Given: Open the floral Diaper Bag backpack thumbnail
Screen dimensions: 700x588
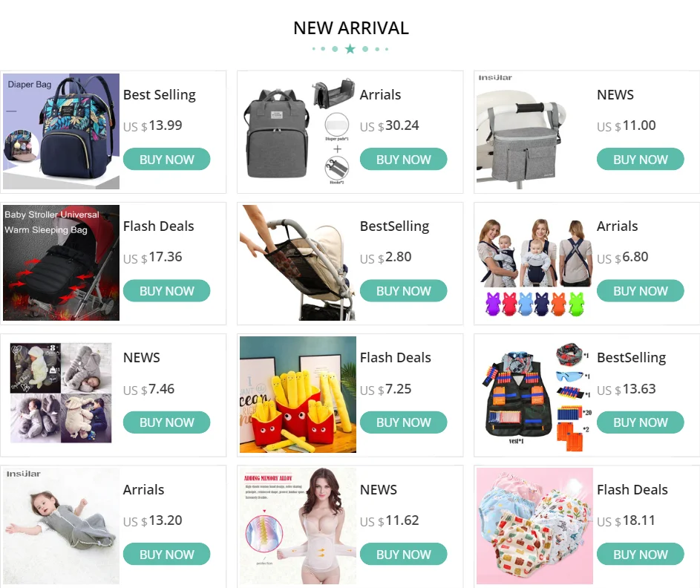Looking at the screenshot, I should point(61,131).
